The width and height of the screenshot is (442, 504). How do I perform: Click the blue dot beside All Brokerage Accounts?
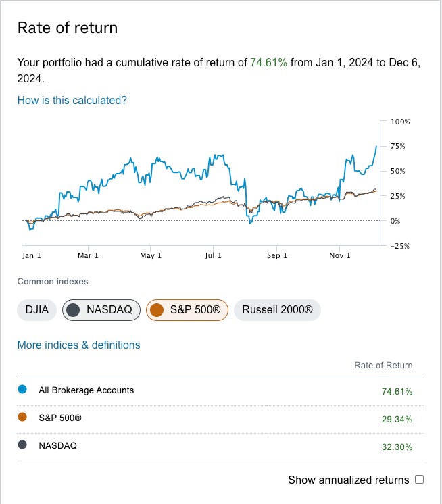click(x=23, y=390)
